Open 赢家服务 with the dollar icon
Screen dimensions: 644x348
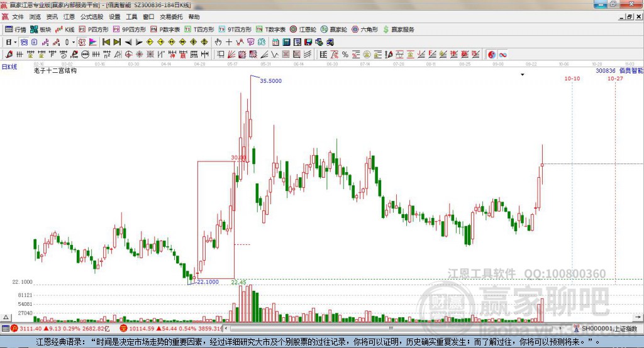(398, 30)
